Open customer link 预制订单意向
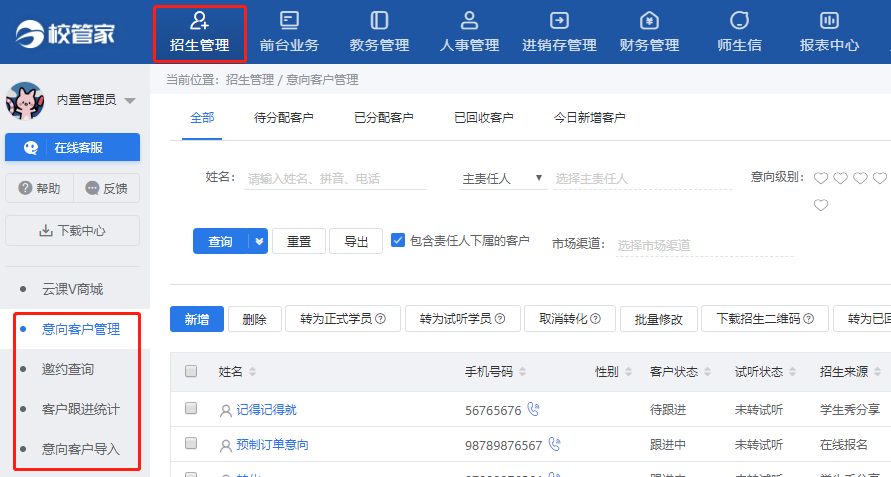This screenshot has width=891, height=477. 272,445
